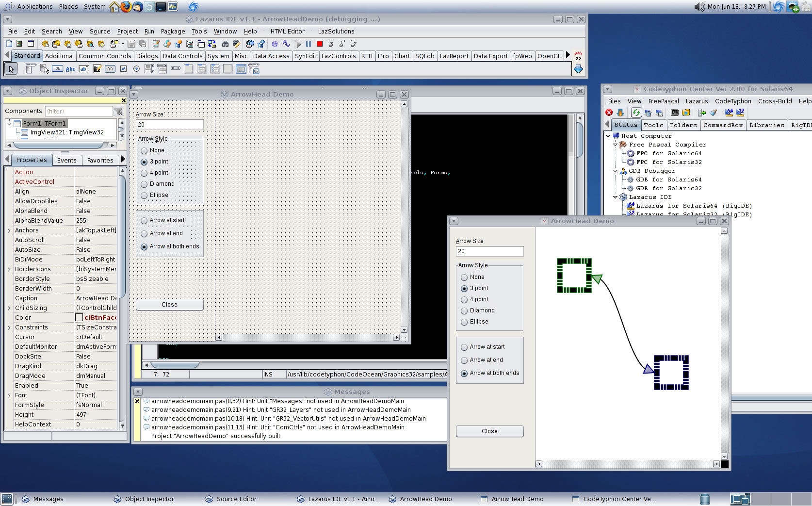The height and width of the screenshot is (506, 812).
Task: Select 'Diamond' arrow style in running demo
Action: pyautogui.click(x=464, y=311)
